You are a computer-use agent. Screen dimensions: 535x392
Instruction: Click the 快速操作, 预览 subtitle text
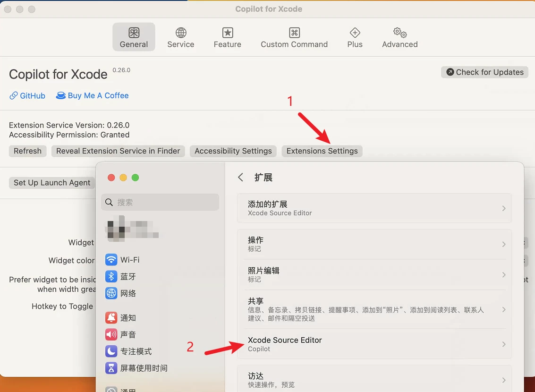[x=271, y=385]
